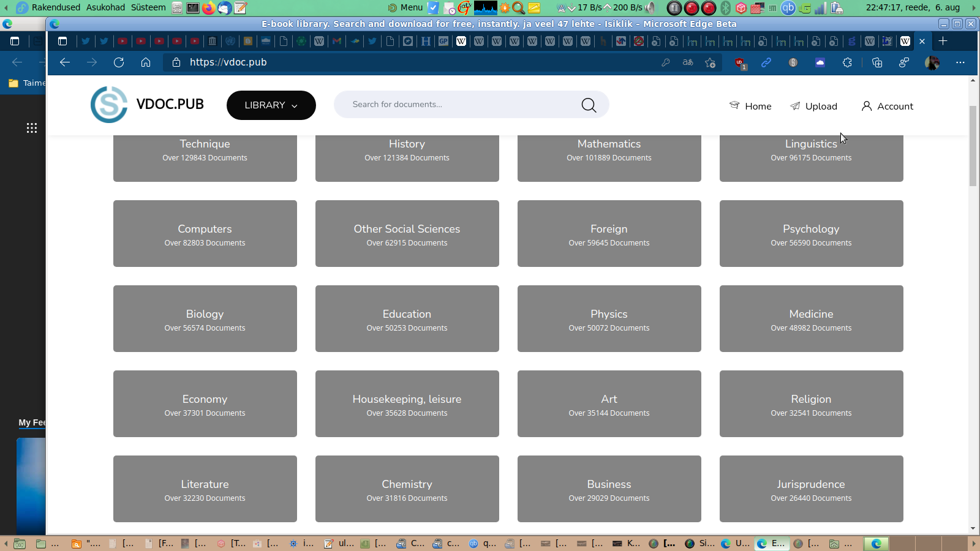The width and height of the screenshot is (980, 551).
Task: Launch Firefox from the top panel
Action: (209, 8)
